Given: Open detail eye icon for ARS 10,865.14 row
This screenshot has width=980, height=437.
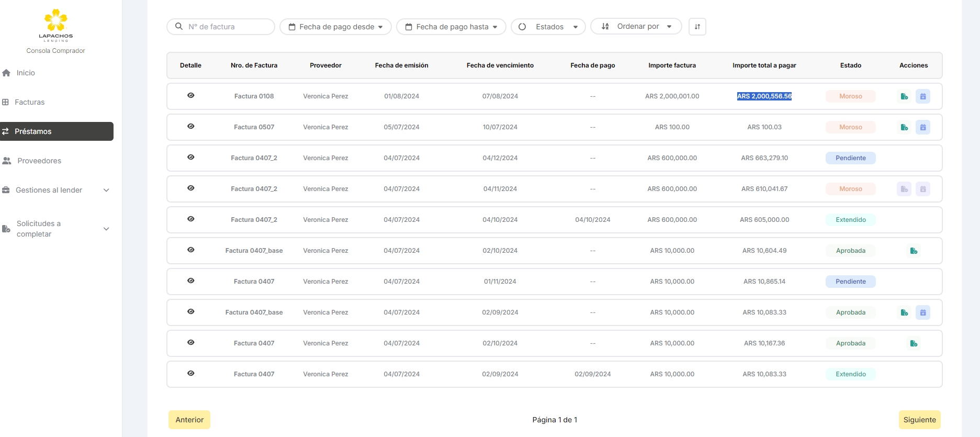Looking at the screenshot, I should point(191,281).
